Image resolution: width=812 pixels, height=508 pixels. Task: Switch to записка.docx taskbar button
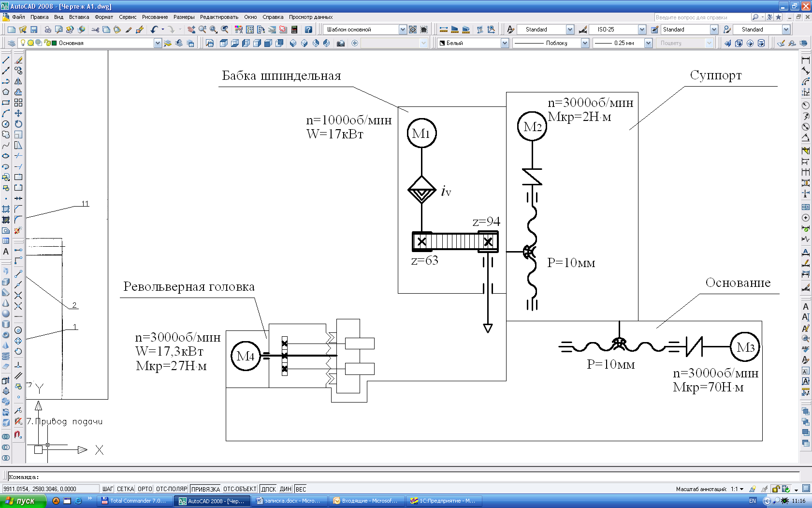(290, 501)
